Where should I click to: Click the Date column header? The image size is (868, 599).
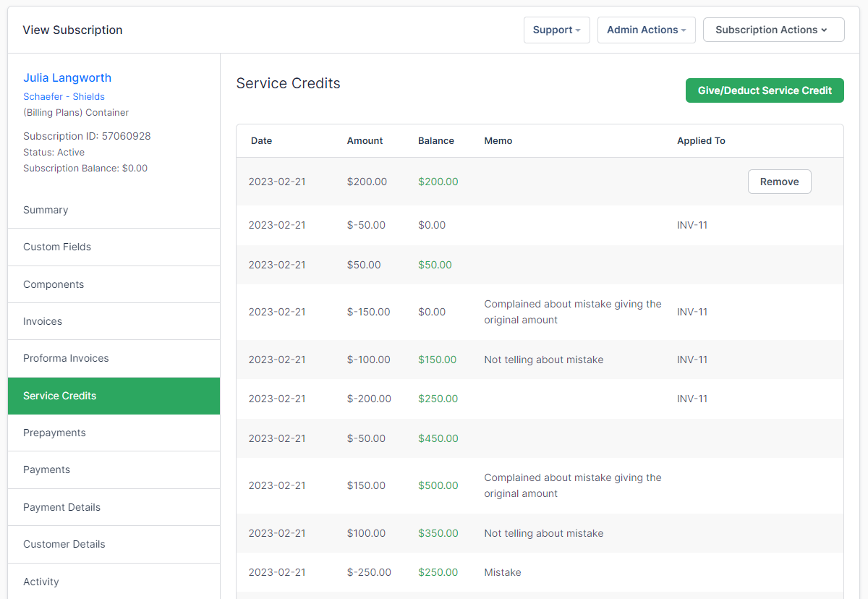tap(261, 140)
